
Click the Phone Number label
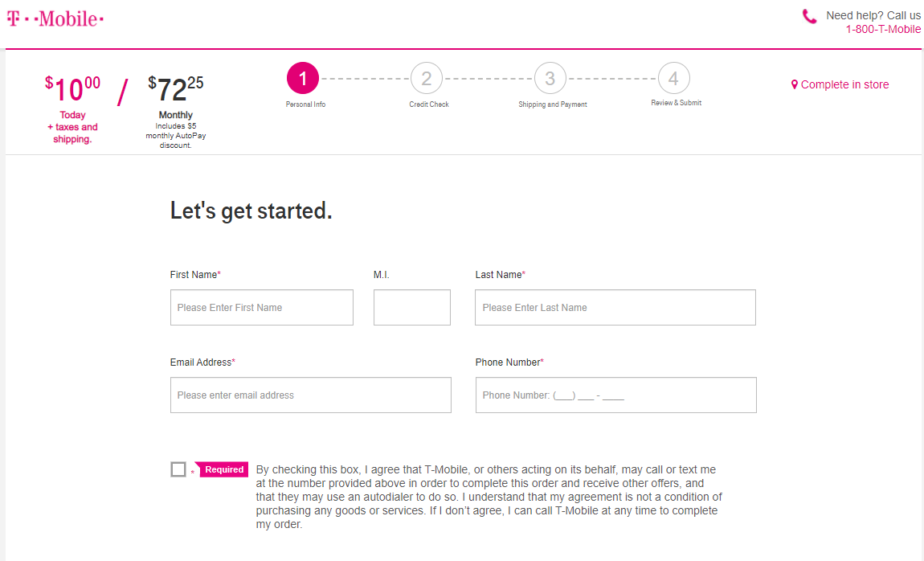pyautogui.click(x=509, y=362)
